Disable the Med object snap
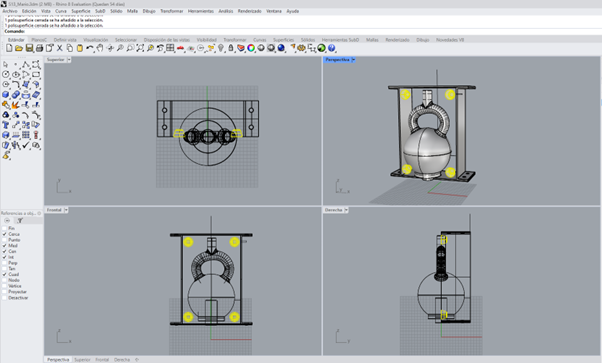Screen dimensions: 602x363 pos(5,245)
